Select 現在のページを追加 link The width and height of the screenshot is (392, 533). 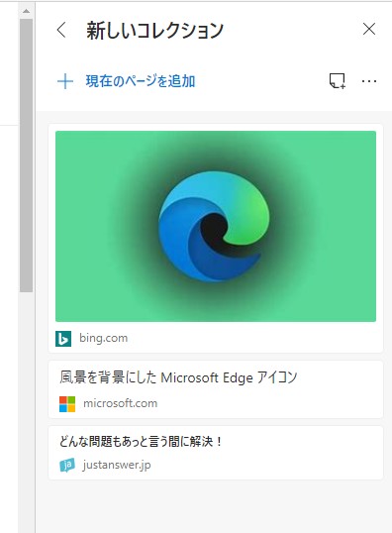(141, 81)
